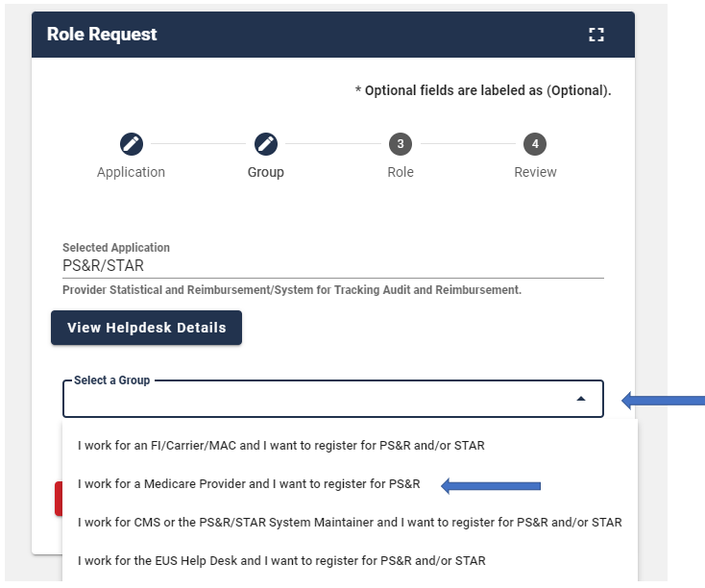Choose CMS or PS&R/STAR System Maintainer option
This screenshot has width=705, height=588.
[350, 523]
